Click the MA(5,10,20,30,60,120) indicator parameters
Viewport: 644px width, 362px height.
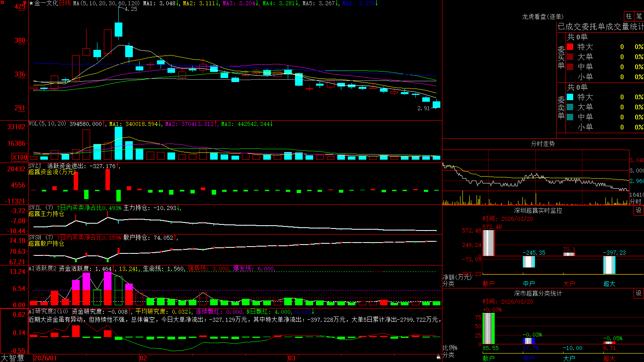tap(106, 3)
